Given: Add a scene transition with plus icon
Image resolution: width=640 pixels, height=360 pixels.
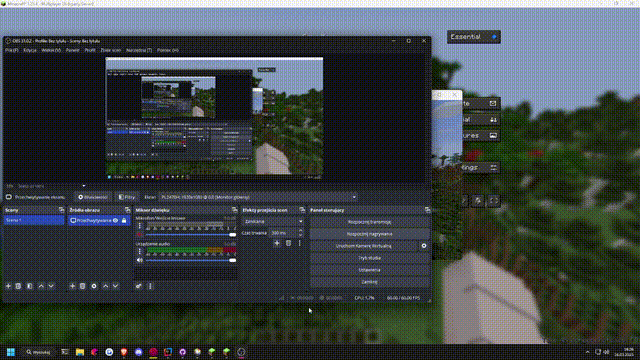Looking at the screenshot, I should coord(277,243).
